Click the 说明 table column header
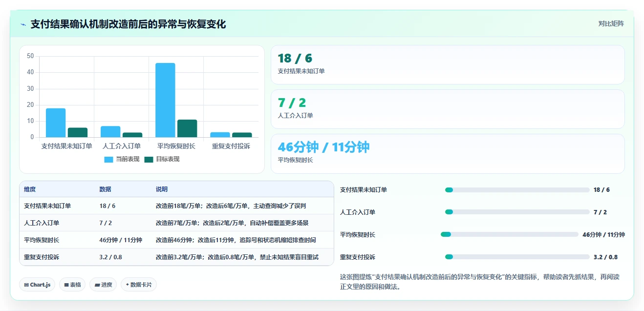This screenshot has width=644, height=311. point(162,189)
